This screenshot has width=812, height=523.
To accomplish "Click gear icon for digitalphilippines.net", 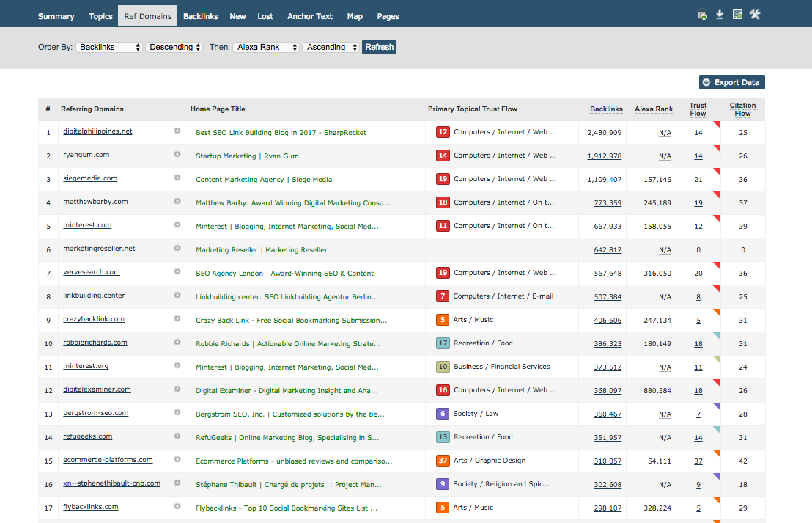I will [x=177, y=131].
